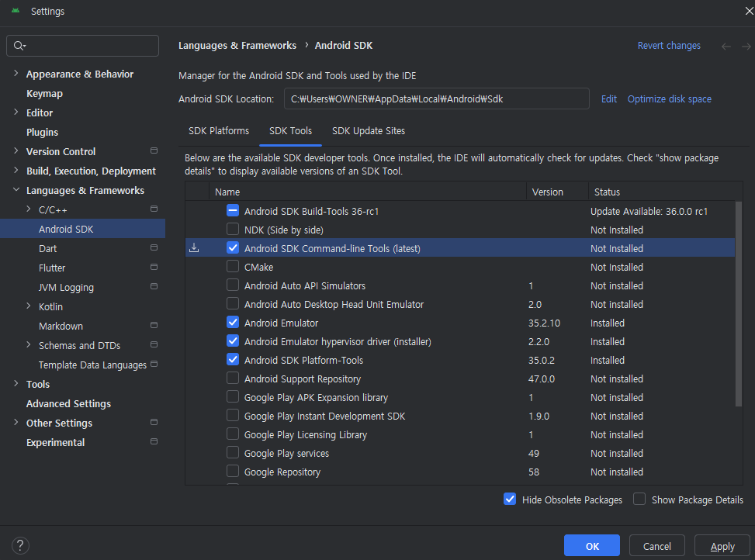Click the C/C++ project-level icon
This screenshot has width=755, height=560.
(x=154, y=209)
